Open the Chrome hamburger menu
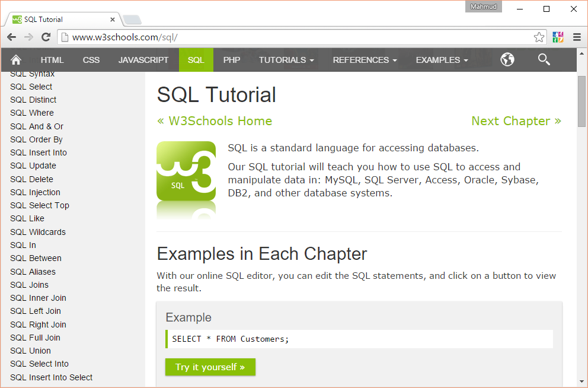Screen dimensions: 588x388 click(577, 37)
